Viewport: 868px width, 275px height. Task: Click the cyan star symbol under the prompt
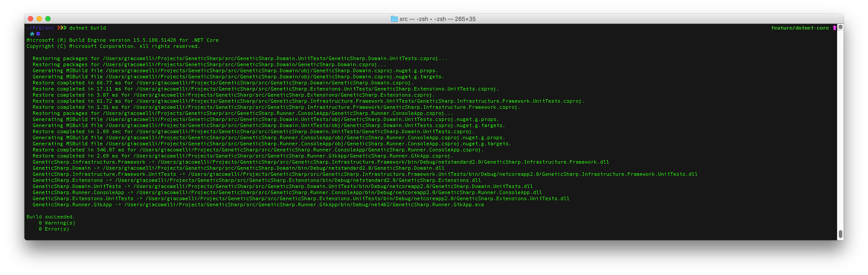tap(32, 34)
